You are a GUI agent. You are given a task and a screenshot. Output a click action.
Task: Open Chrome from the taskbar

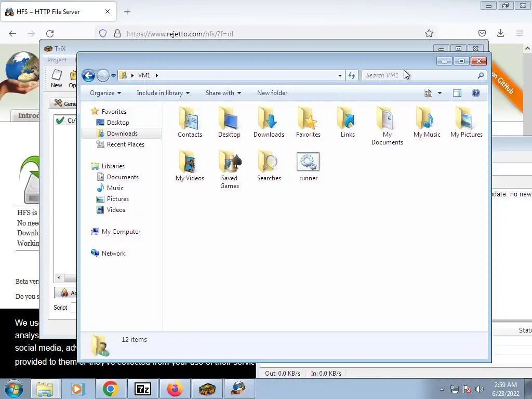coord(110,389)
